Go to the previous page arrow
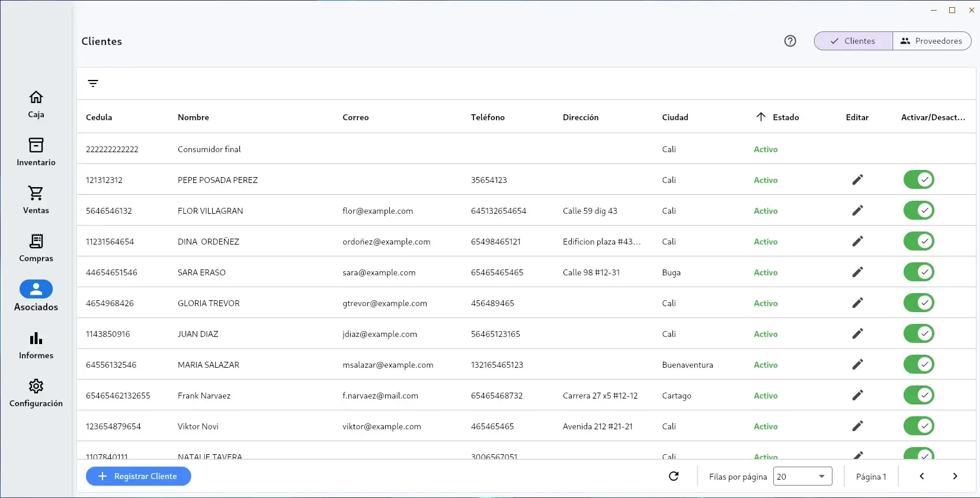The image size is (980, 498). tap(922, 476)
